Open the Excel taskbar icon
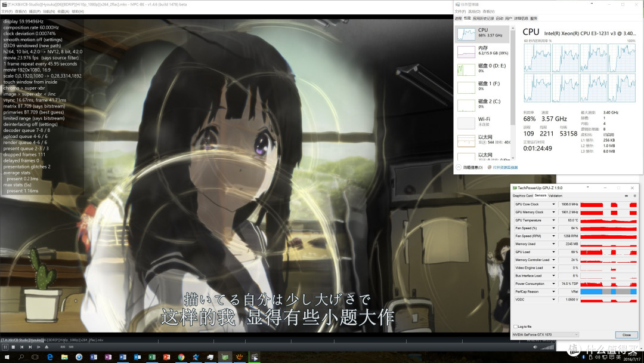This screenshot has width=644, height=363. (152, 357)
